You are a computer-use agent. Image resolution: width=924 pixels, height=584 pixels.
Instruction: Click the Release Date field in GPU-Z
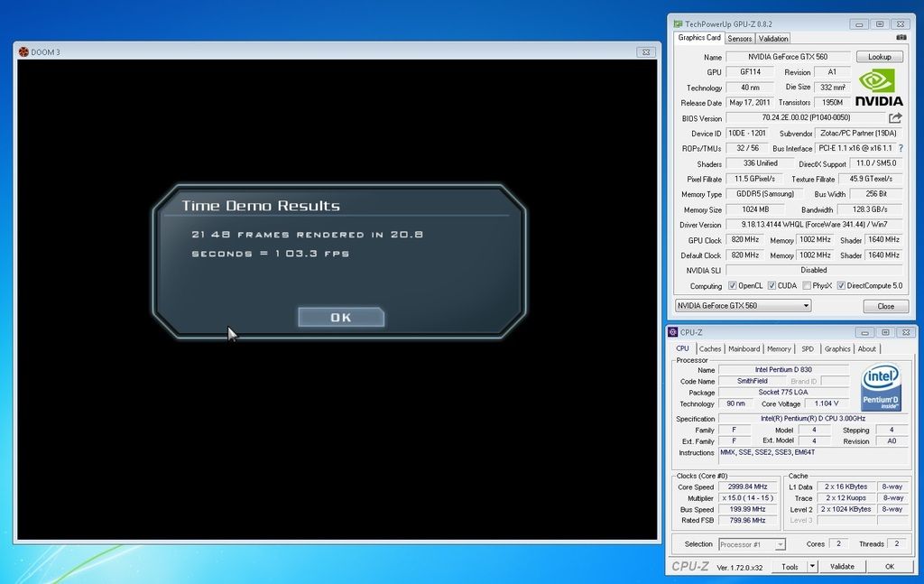coord(750,103)
